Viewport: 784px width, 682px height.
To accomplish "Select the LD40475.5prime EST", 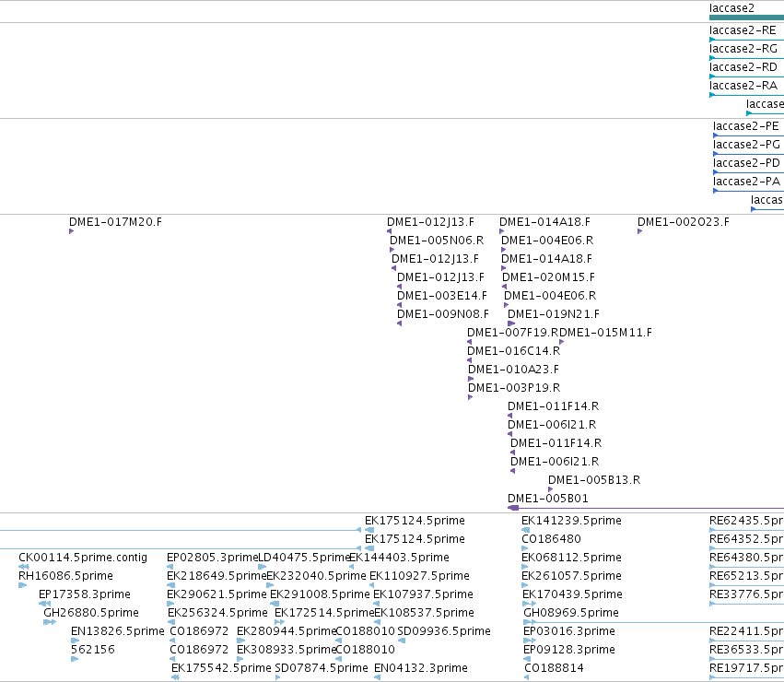I will 303,558.
